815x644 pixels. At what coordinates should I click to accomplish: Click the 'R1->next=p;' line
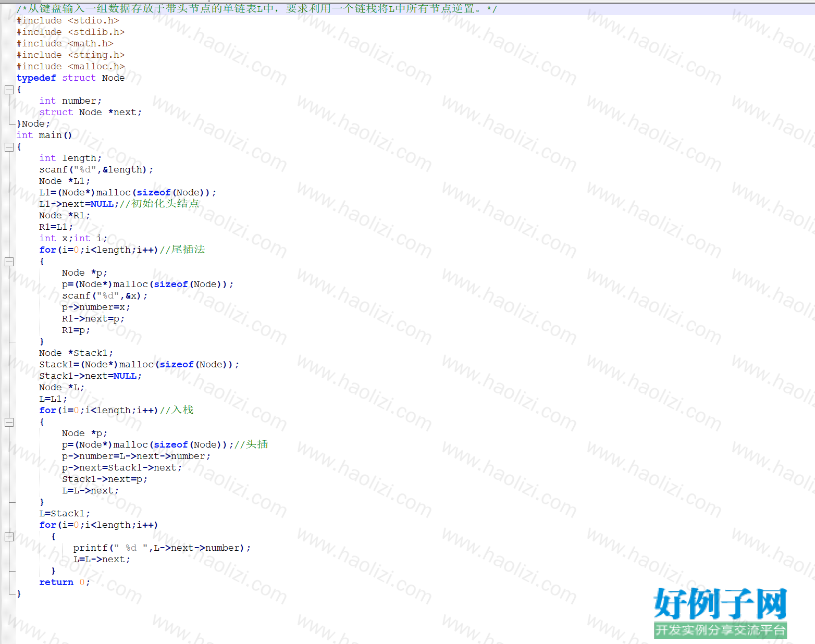pos(93,319)
